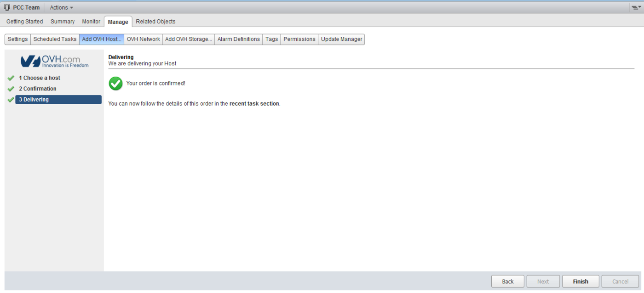Open the Permissions sub-tab
This screenshot has height=293, width=644.
(299, 39)
